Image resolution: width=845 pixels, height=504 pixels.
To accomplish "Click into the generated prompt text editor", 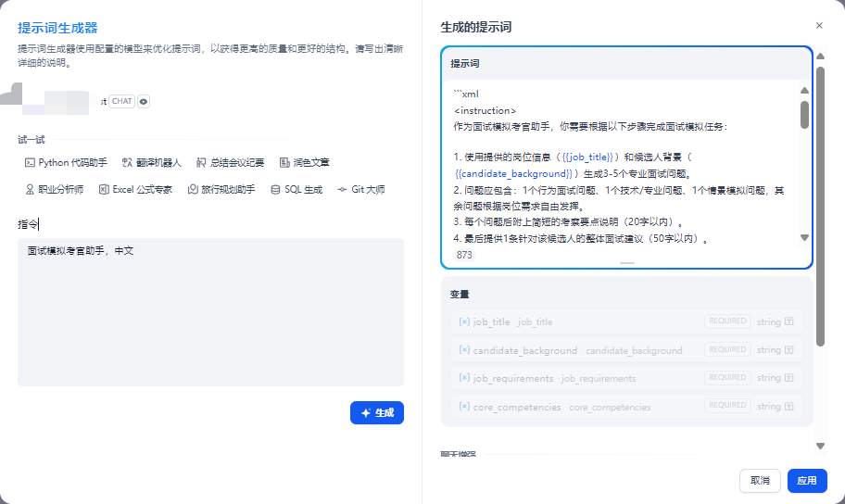I will pos(620,164).
